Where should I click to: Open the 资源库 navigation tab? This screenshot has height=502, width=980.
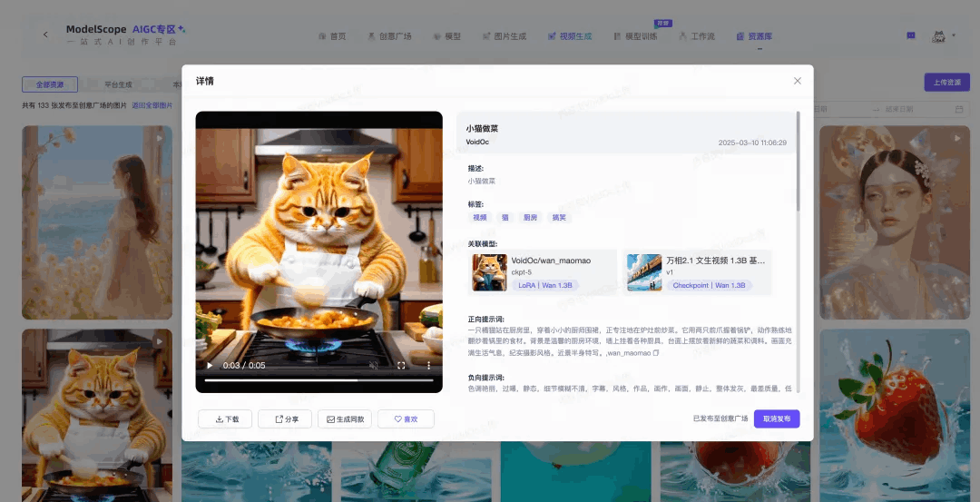pos(754,36)
